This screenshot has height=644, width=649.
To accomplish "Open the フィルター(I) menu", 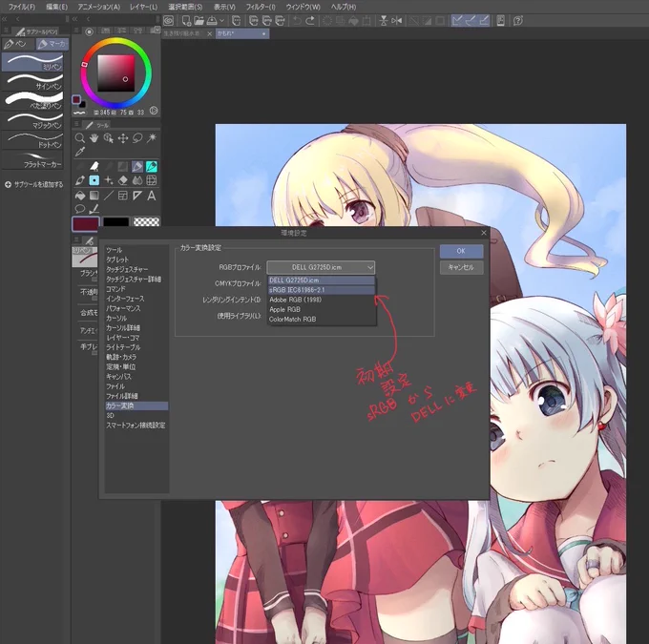I will click(x=261, y=7).
